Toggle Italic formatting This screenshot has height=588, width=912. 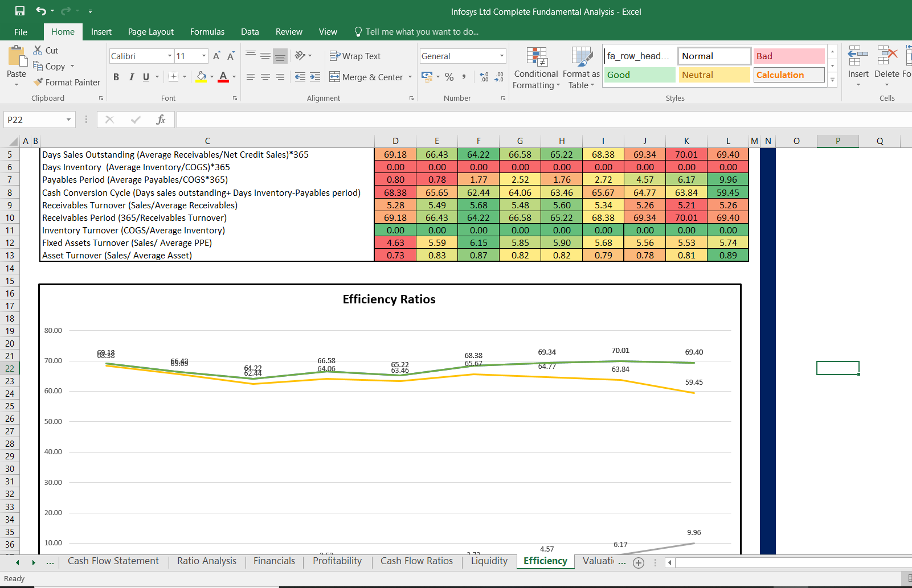(x=132, y=77)
